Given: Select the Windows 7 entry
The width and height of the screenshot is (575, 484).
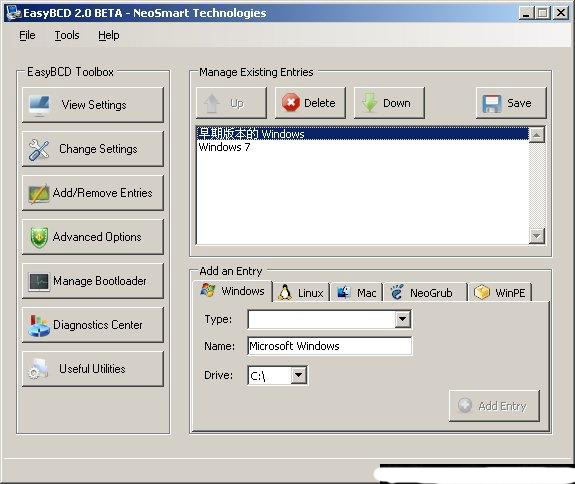Looking at the screenshot, I should (x=363, y=147).
